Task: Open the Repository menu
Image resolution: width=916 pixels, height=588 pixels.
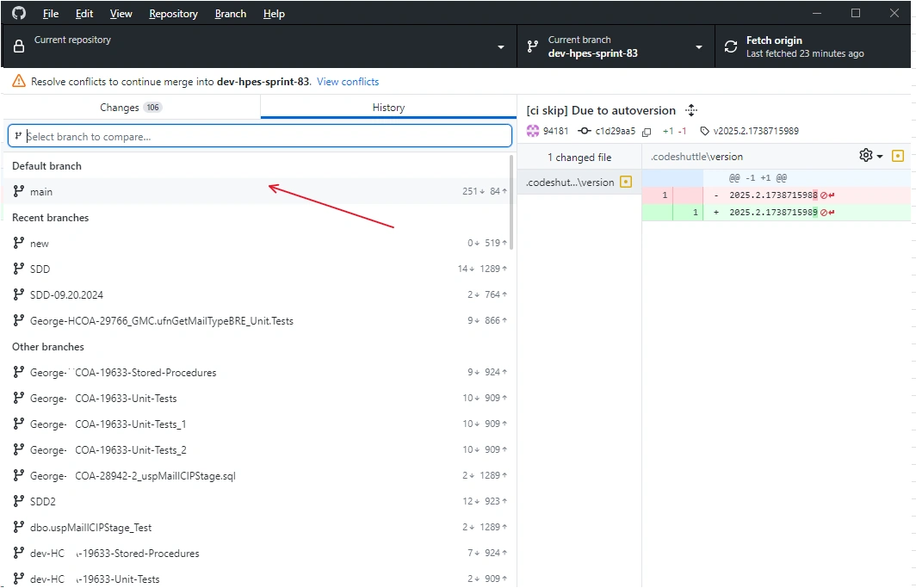Action: tap(173, 14)
